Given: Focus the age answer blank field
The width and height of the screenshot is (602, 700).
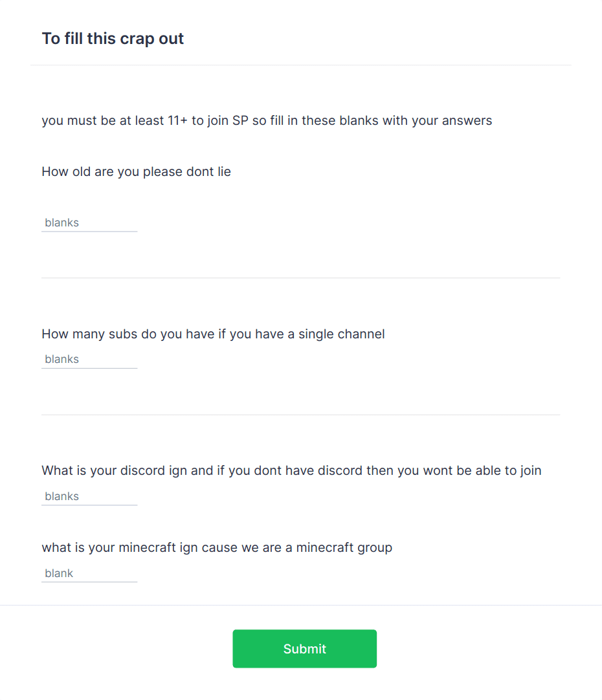Looking at the screenshot, I should click(89, 223).
